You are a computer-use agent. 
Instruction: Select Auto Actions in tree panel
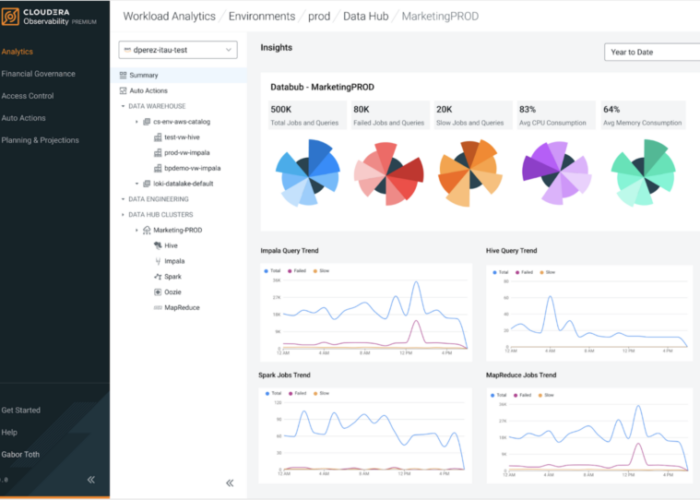[x=149, y=91]
